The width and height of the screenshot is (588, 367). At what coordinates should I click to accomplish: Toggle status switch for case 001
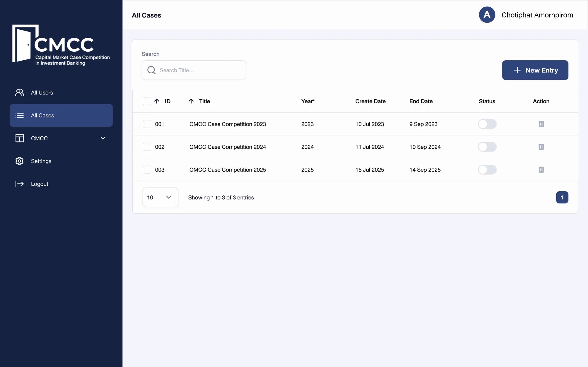pos(487,124)
